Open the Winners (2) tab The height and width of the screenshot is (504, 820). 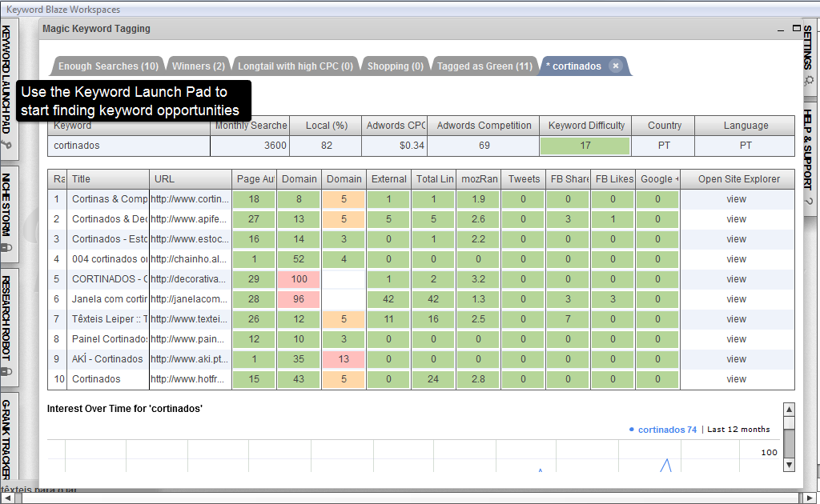tap(199, 66)
